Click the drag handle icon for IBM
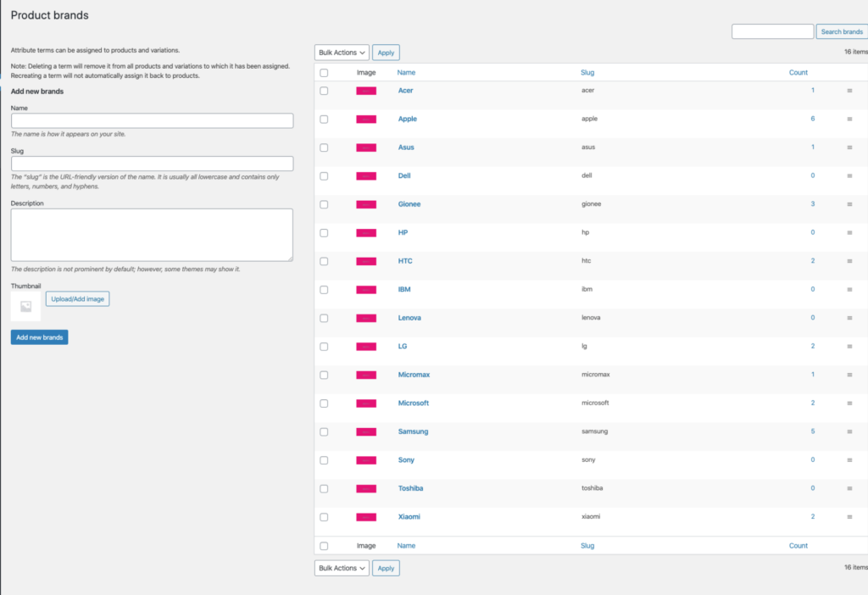Image resolution: width=868 pixels, height=595 pixels. pyautogui.click(x=849, y=290)
